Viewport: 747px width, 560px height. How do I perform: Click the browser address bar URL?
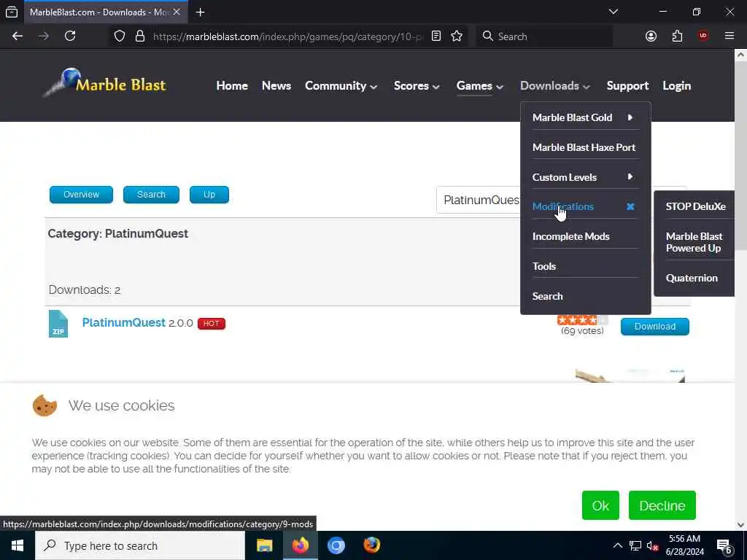(x=287, y=36)
